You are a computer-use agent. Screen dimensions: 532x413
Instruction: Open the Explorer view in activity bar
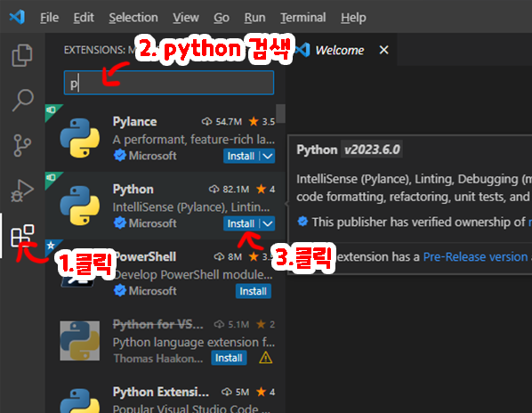point(22,55)
